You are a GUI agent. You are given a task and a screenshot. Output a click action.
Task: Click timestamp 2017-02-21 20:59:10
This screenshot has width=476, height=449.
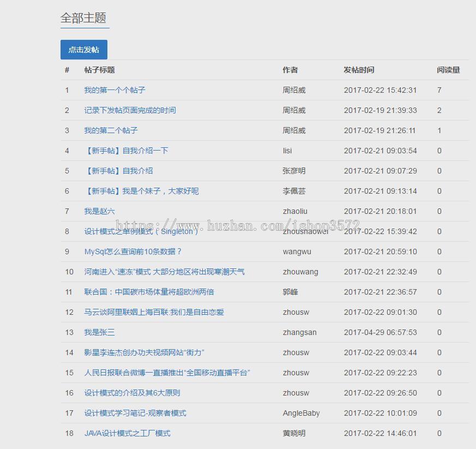(380, 252)
